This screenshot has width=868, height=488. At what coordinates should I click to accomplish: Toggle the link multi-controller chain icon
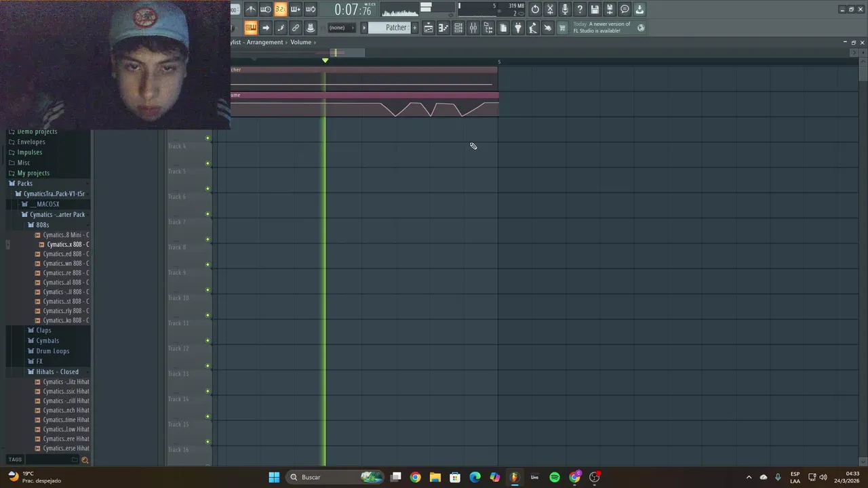(x=296, y=28)
